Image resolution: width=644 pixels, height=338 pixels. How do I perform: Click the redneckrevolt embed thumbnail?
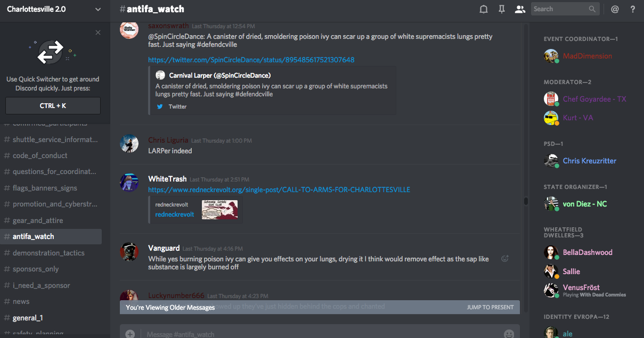point(219,209)
